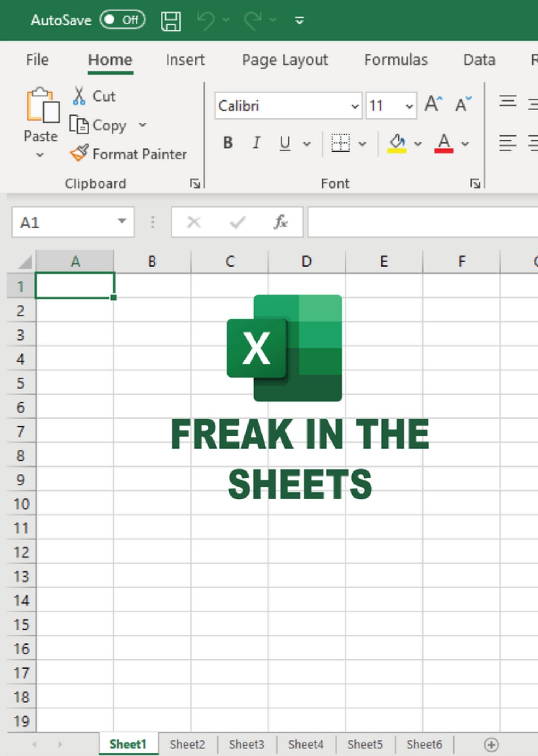Screen dimensions: 538x756
Task: Click the New Sheet plus icon
Action: click(x=491, y=745)
